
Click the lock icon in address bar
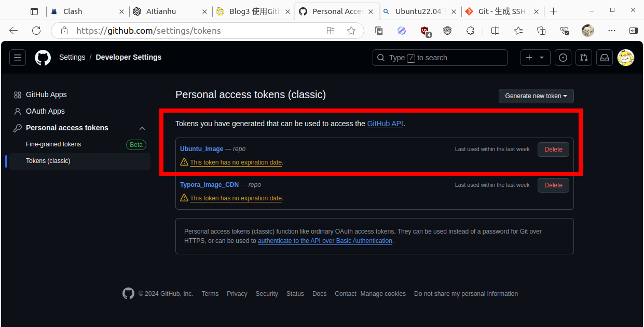tap(64, 31)
